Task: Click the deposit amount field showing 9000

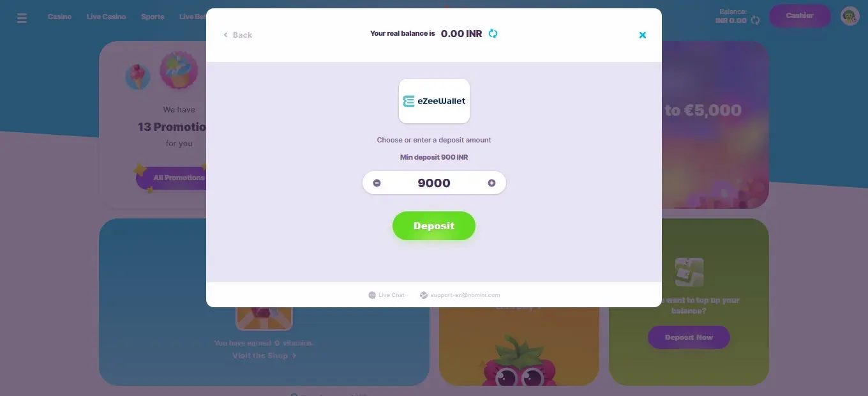Action: coord(434,183)
